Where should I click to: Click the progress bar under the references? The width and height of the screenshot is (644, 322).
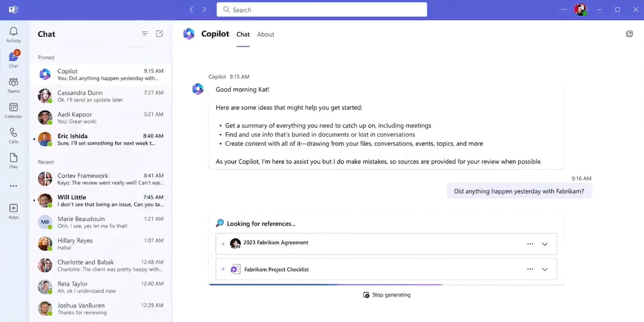coord(386,284)
